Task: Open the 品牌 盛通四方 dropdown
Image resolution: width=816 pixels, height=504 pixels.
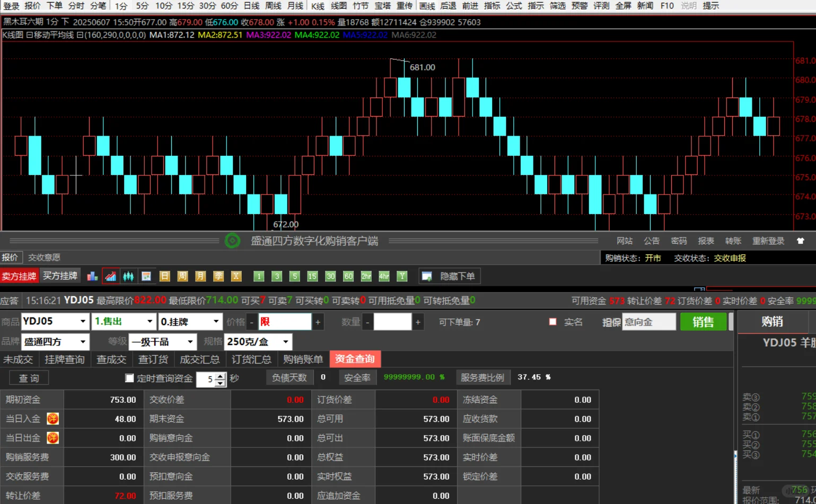Action: point(55,342)
